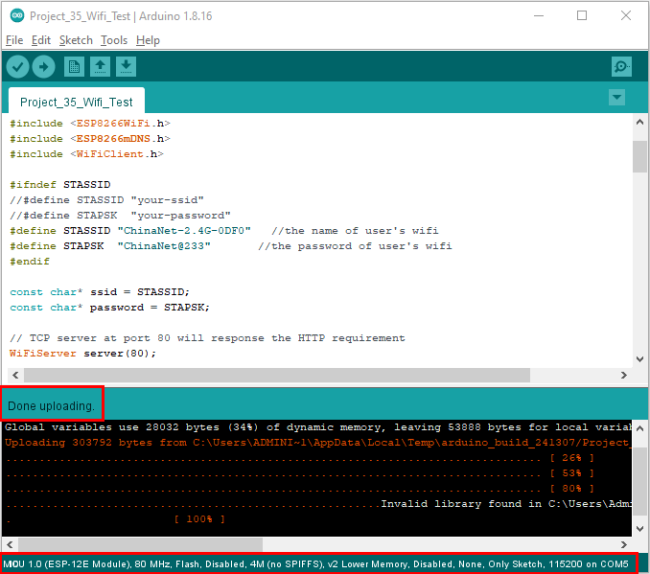Click console scroll down arrow
Viewport: 650px width, 574px height.
tap(640, 528)
